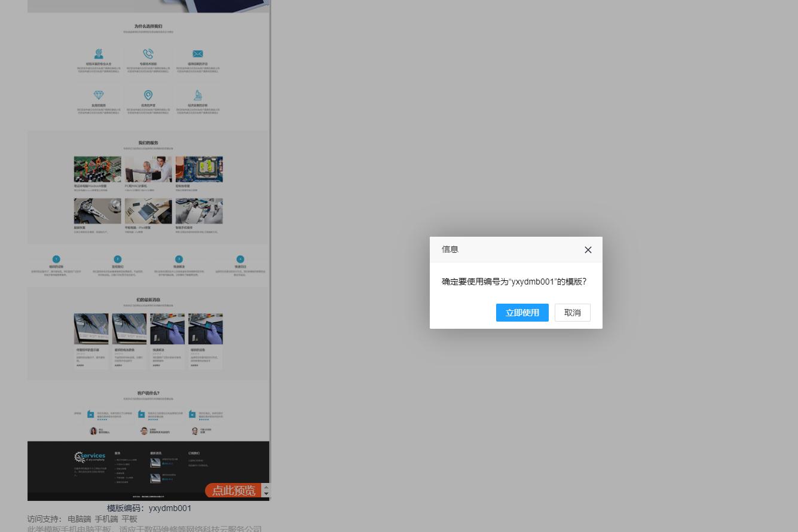This screenshot has width=798, height=532.
Task: Click the 点此预览 preview badge
Action: click(234, 491)
